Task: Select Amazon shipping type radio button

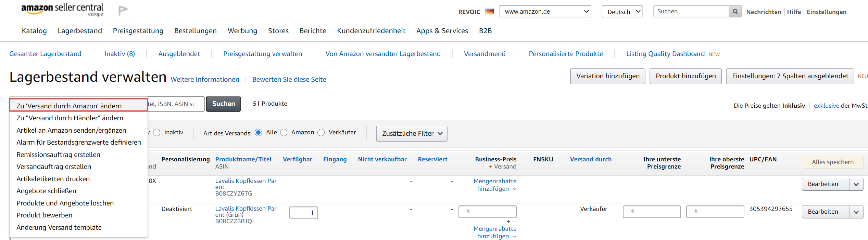Action: (284, 132)
